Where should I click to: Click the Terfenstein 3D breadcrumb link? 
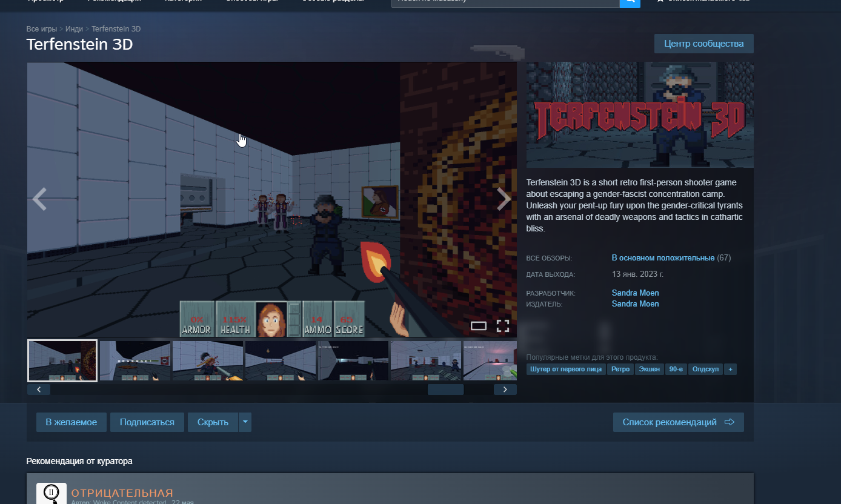click(116, 29)
